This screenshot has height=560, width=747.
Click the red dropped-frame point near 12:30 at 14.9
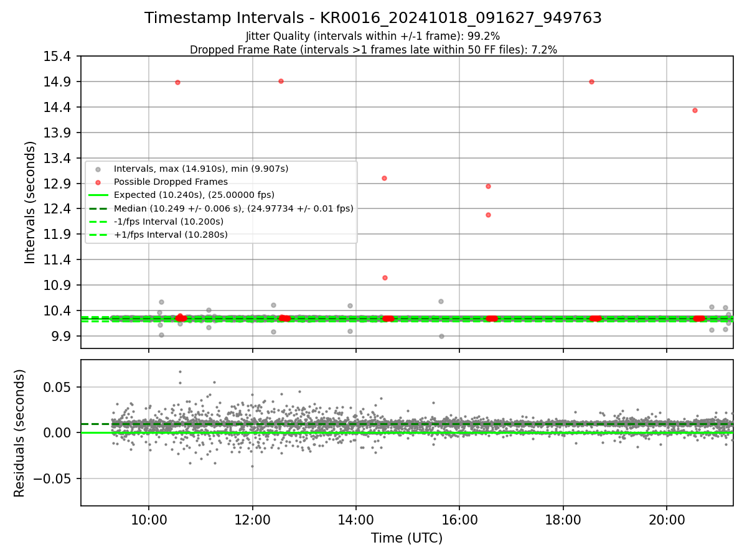pyautogui.click(x=281, y=81)
